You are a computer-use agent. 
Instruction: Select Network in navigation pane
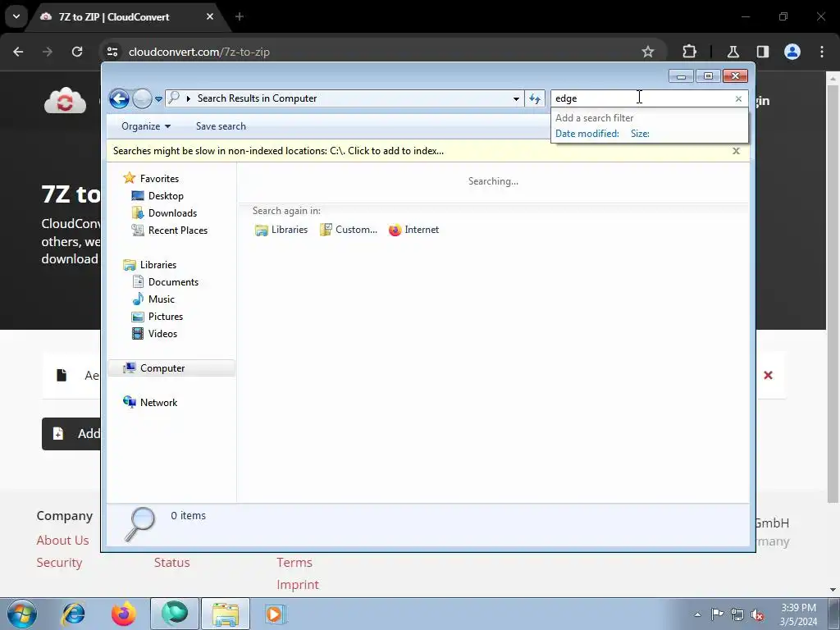point(151,402)
